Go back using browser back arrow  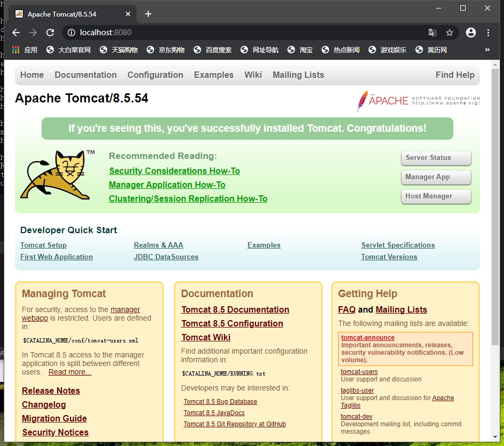(x=16, y=33)
